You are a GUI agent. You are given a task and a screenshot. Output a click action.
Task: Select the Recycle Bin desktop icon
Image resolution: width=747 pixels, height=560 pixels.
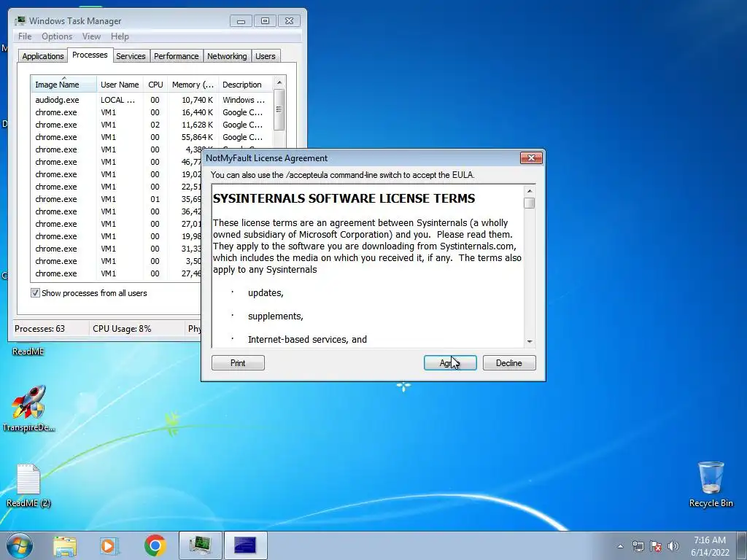711,484
